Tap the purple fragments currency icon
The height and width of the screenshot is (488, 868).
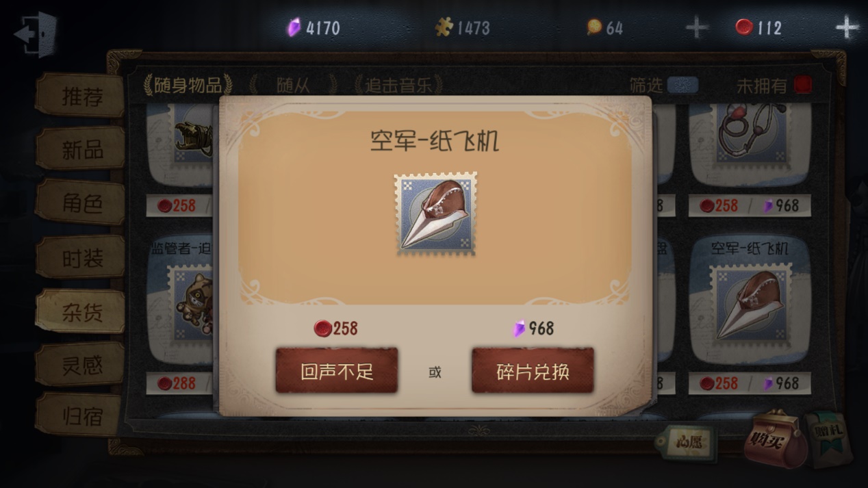[294, 27]
